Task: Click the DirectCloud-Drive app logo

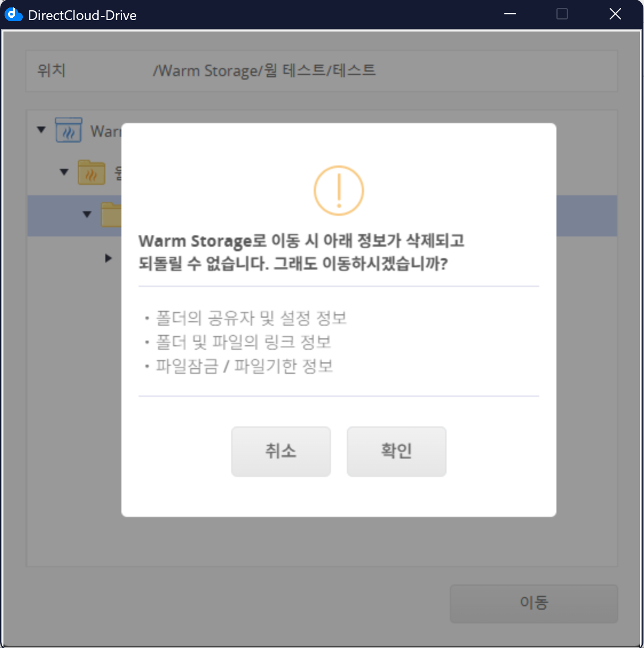Action: point(13,14)
